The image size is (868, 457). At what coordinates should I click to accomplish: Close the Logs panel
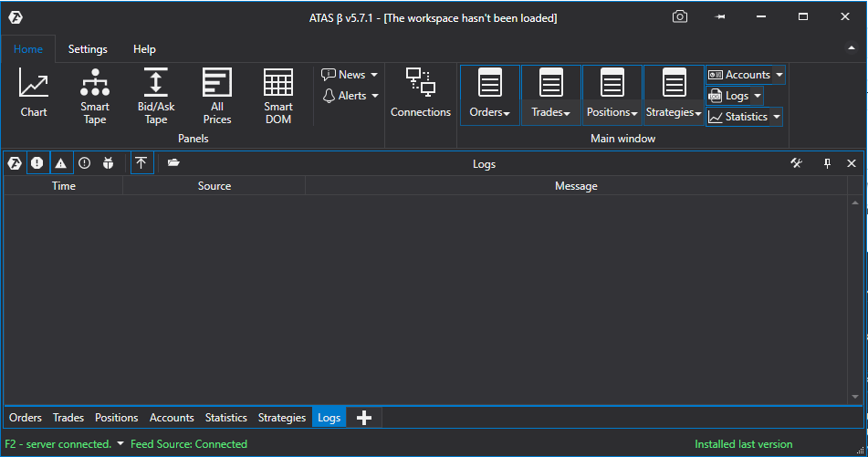click(852, 163)
